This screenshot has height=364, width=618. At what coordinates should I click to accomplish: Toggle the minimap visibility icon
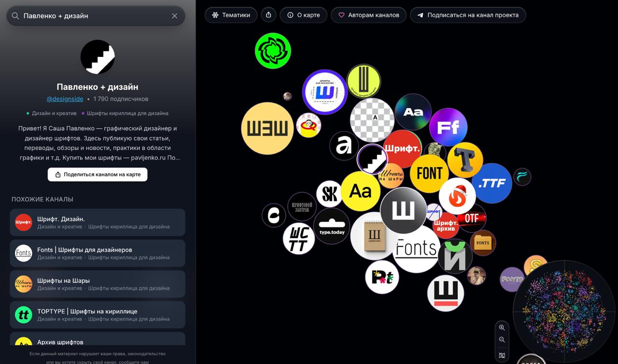[x=502, y=355]
